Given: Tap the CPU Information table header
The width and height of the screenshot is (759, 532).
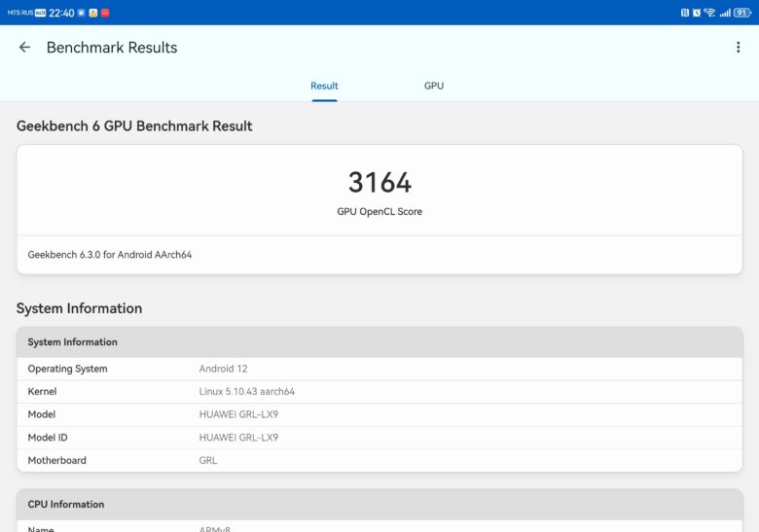Looking at the screenshot, I should pos(379,504).
